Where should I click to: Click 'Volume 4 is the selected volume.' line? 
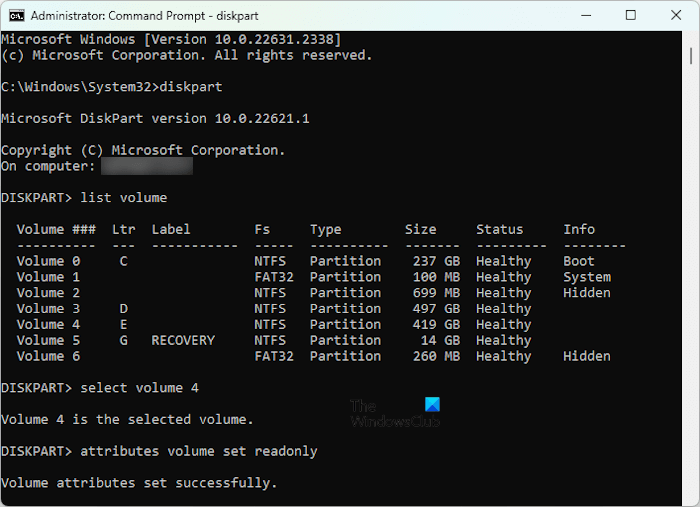point(127,420)
